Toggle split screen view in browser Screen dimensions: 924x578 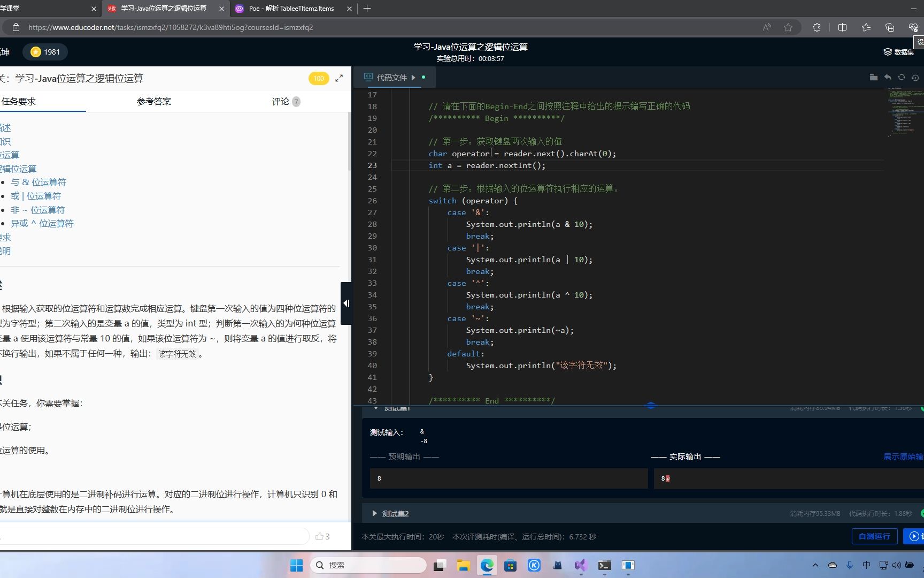tap(842, 27)
